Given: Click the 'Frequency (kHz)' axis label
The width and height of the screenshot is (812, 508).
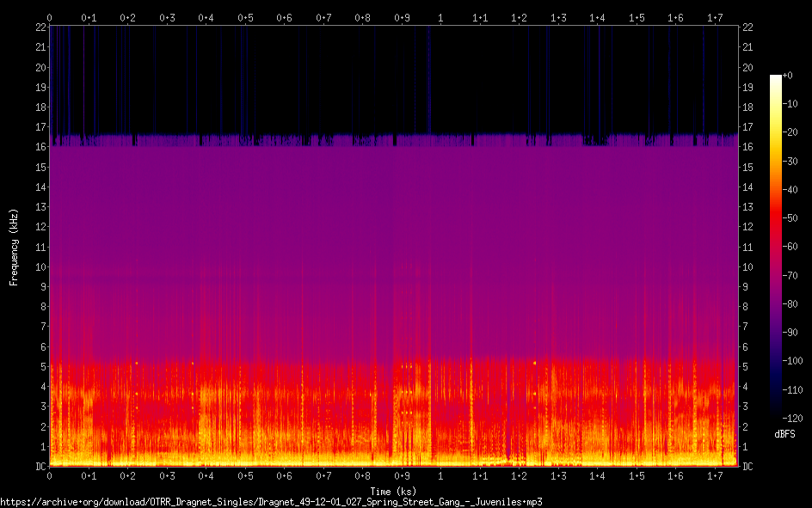Looking at the screenshot, I should click(x=13, y=247).
